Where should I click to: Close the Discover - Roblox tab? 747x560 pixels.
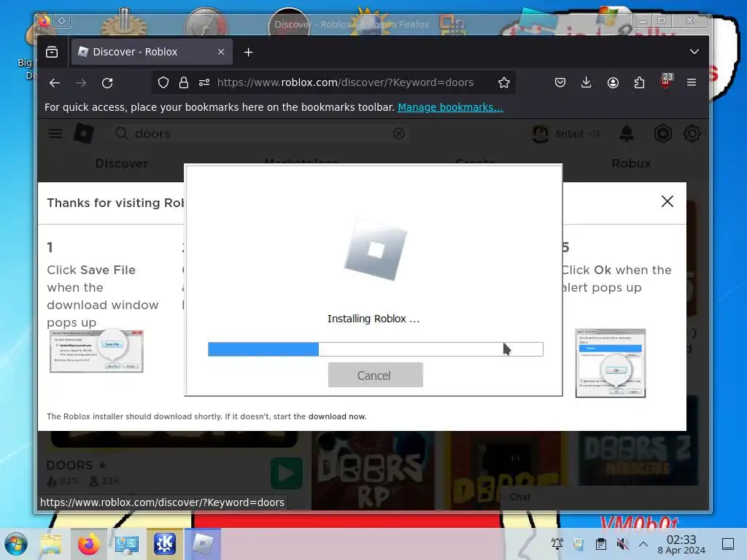click(220, 52)
